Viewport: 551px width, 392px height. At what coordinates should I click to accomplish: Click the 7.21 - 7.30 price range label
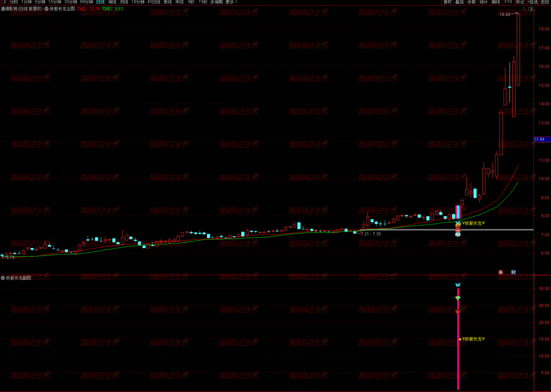(x=371, y=234)
